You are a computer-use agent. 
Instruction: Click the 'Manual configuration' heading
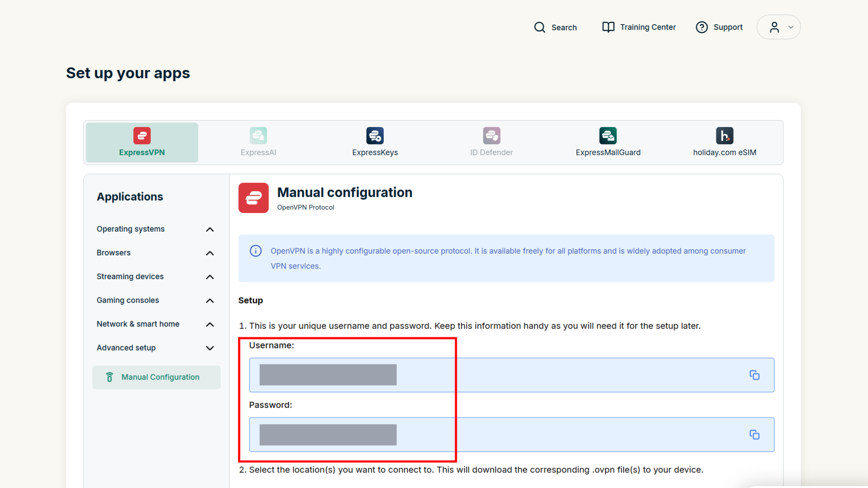[345, 192]
